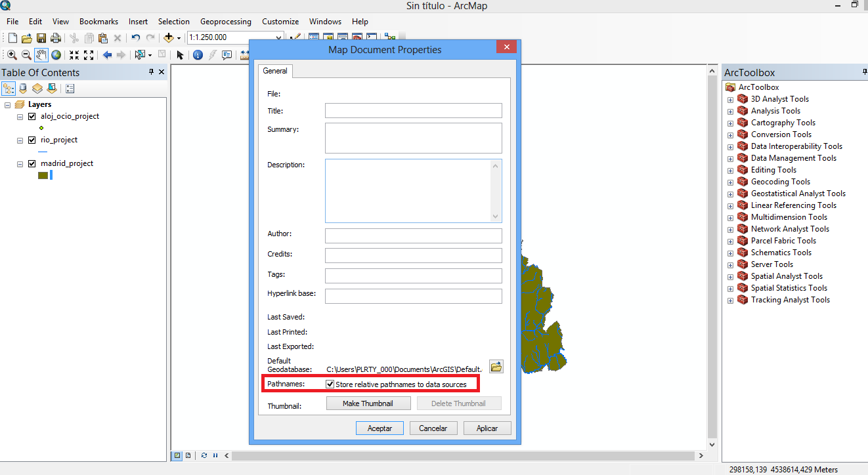Click the madrid_project olive fill symbol

coord(43,175)
